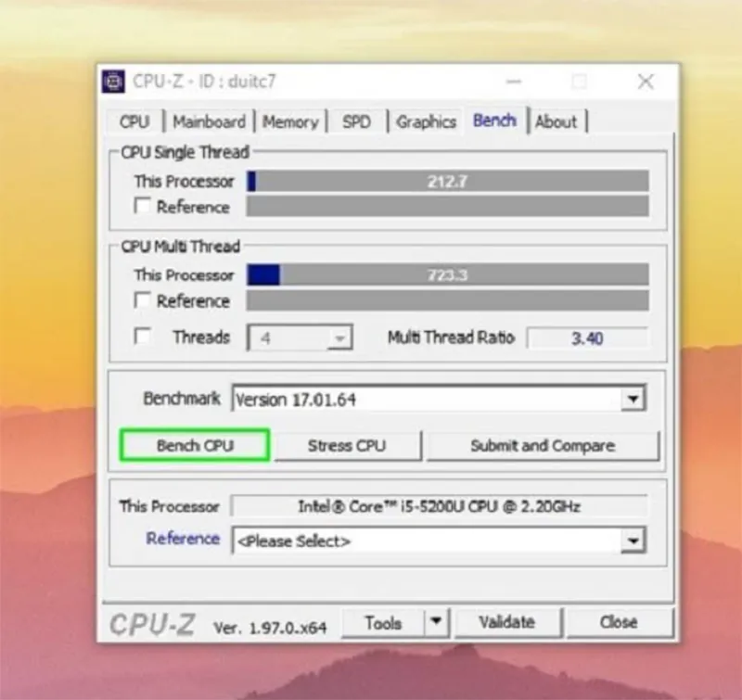The image size is (742, 700).
Task: Open the Graphics tab
Action: (426, 122)
